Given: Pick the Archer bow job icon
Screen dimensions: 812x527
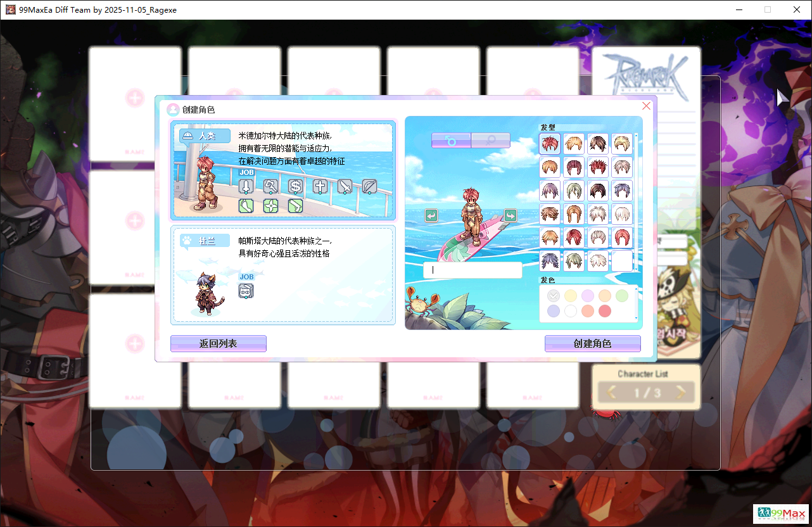Looking at the screenshot, I should point(369,186).
